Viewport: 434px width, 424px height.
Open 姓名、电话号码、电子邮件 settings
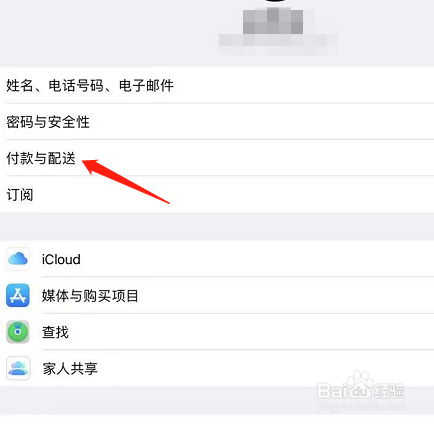coord(217,85)
